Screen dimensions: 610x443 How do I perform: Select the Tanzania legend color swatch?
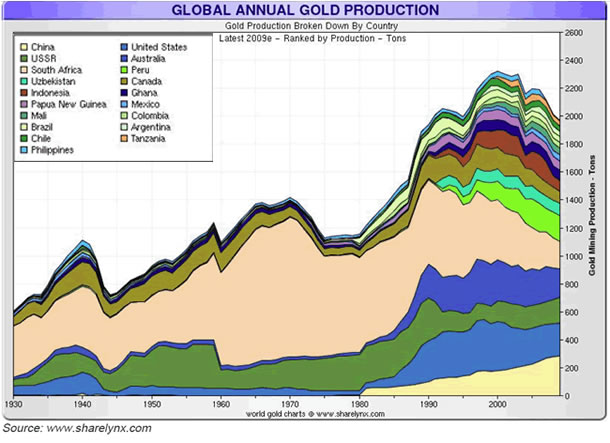pos(124,139)
